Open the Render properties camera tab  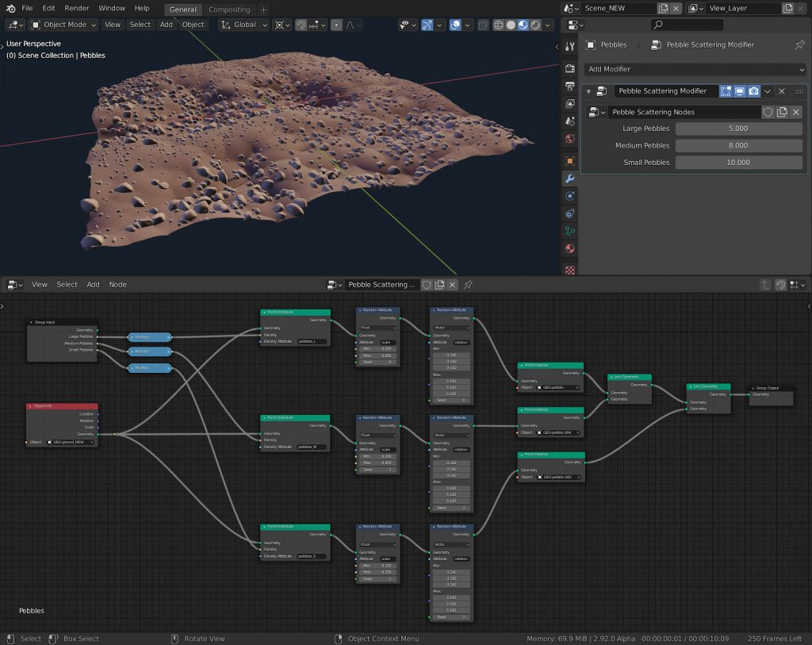[x=569, y=69]
